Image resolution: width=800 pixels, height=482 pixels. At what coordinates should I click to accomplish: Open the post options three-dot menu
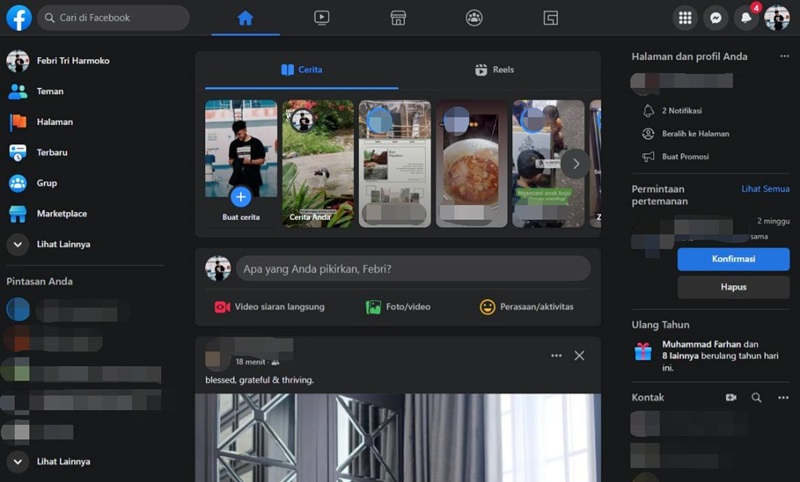[556, 356]
